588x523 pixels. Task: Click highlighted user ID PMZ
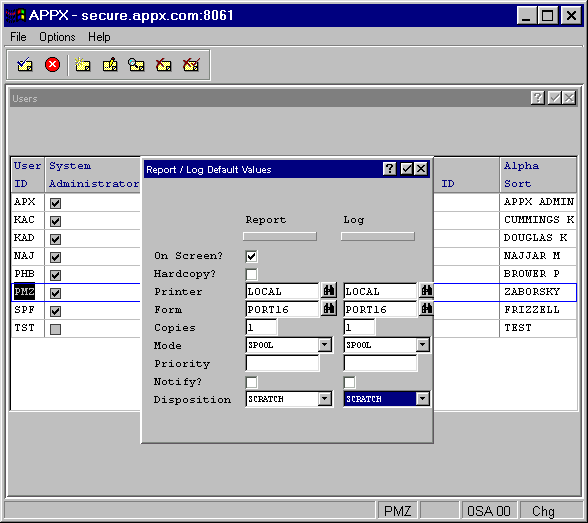(24, 292)
